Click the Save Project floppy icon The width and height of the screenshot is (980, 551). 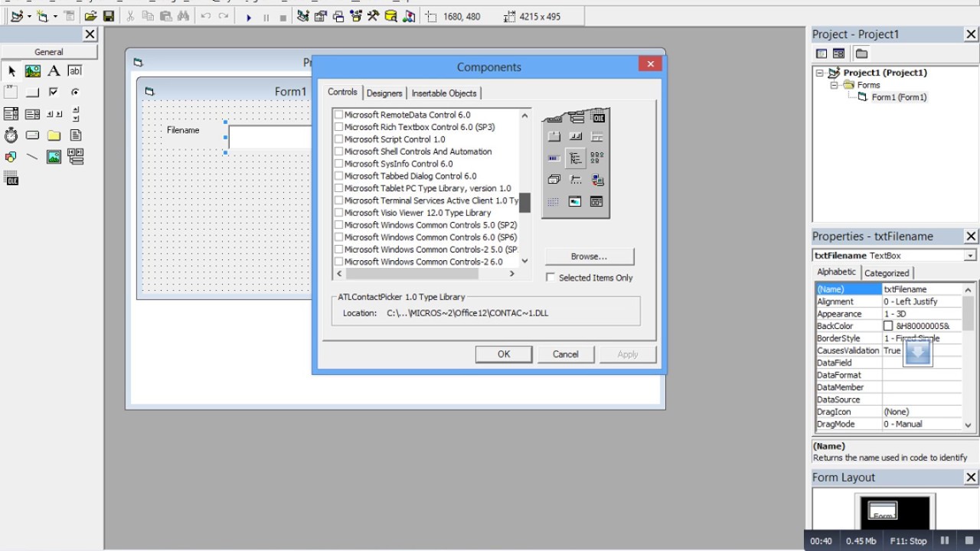(109, 16)
